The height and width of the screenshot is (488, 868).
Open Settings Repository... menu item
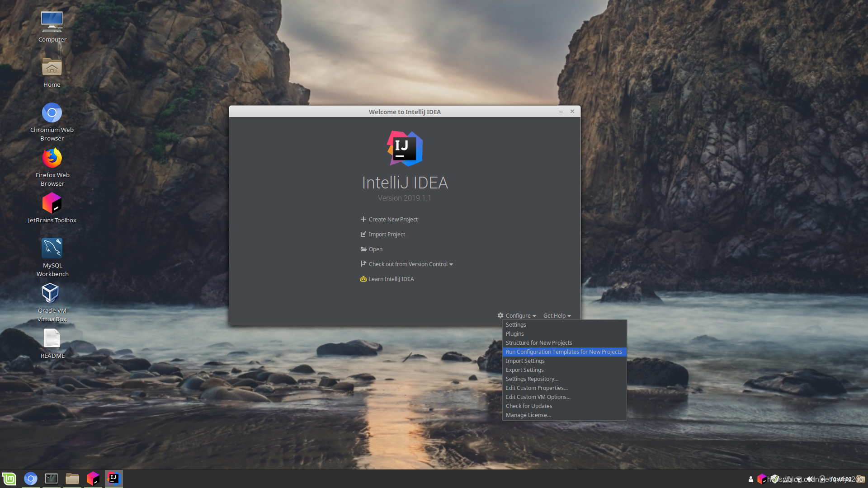pyautogui.click(x=564, y=379)
